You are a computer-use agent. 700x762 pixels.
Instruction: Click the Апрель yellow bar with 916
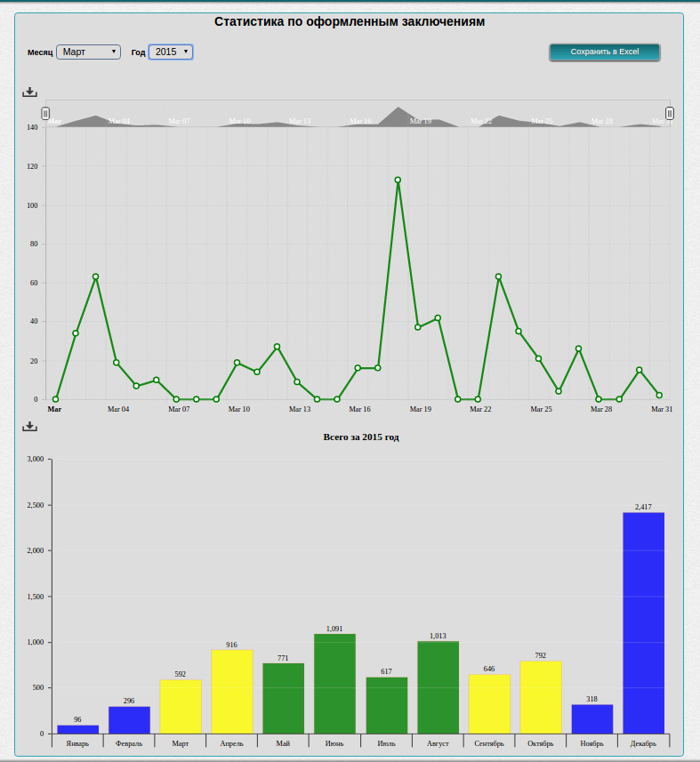(231, 691)
